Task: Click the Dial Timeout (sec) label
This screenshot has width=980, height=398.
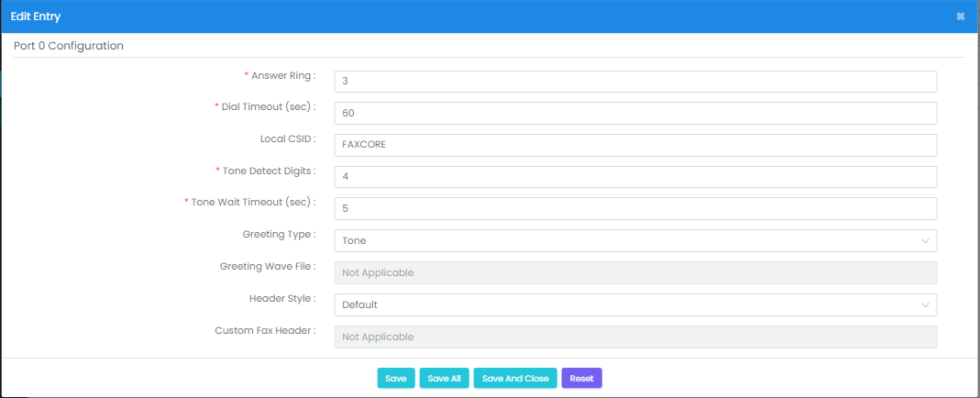Action: (x=265, y=107)
